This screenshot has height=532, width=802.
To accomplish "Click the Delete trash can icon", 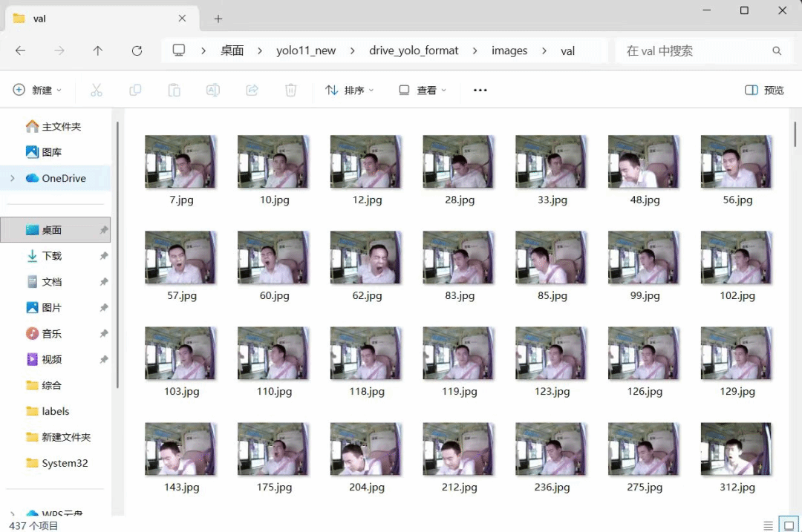I will click(290, 91).
